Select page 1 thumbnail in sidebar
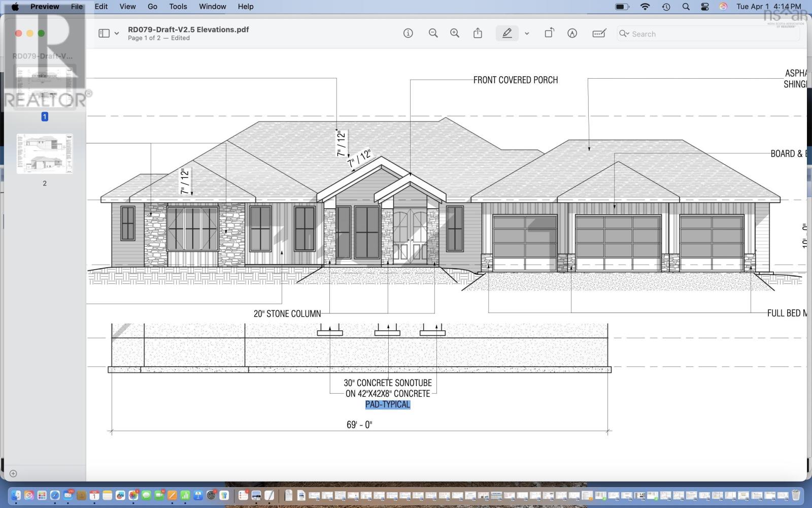The image size is (812, 508). pos(45,86)
